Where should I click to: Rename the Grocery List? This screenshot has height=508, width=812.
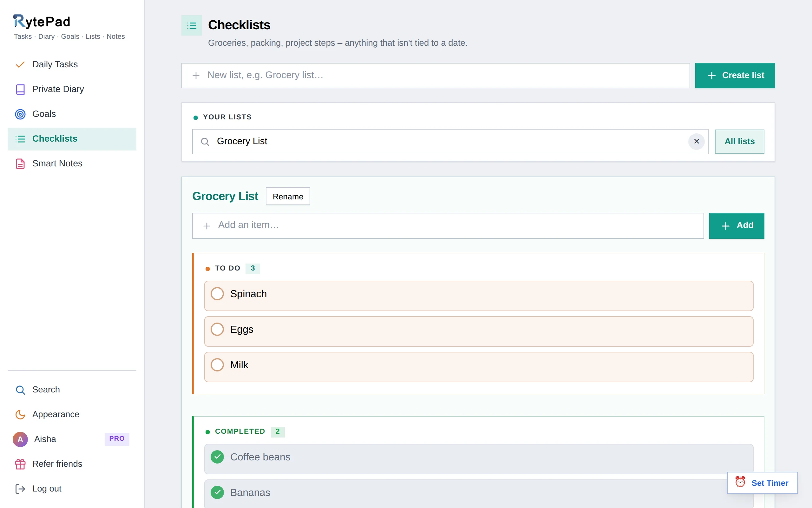(x=288, y=197)
